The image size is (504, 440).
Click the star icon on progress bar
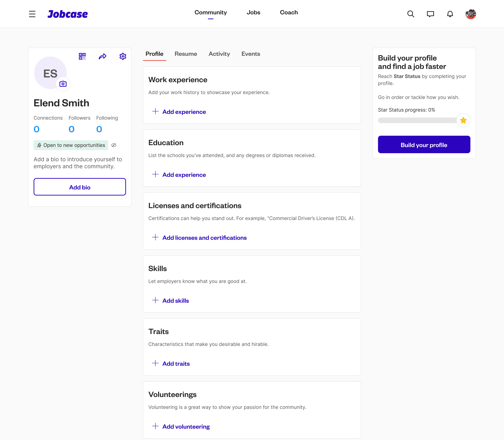pos(463,120)
